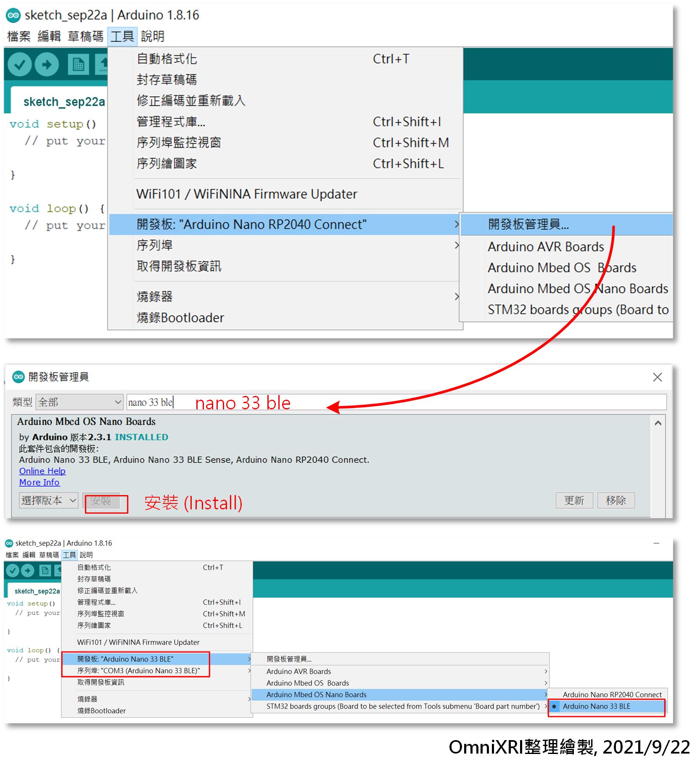
Task: Expand the Arduino AVR Boards arrow in lower submenu
Action: (x=546, y=672)
